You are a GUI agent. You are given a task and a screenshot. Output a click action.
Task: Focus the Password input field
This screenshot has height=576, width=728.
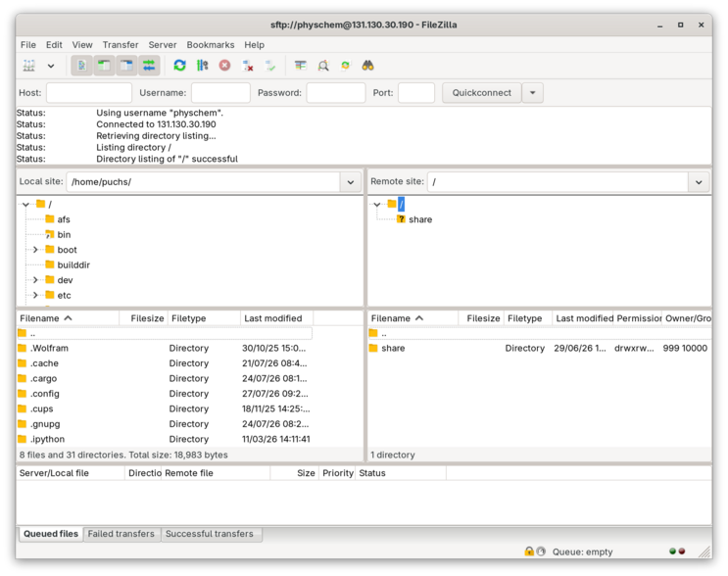336,93
